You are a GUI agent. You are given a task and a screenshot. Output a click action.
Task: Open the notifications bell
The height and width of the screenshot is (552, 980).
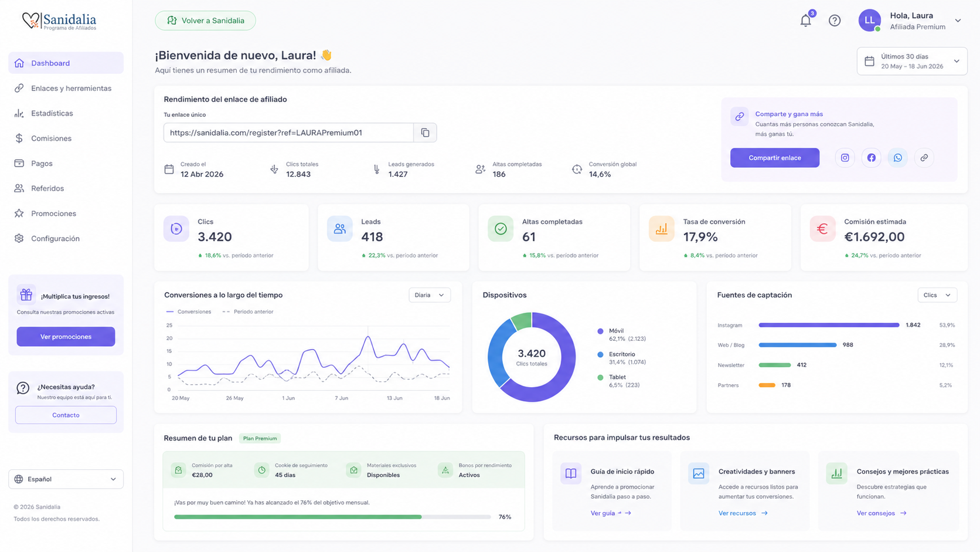(x=806, y=21)
